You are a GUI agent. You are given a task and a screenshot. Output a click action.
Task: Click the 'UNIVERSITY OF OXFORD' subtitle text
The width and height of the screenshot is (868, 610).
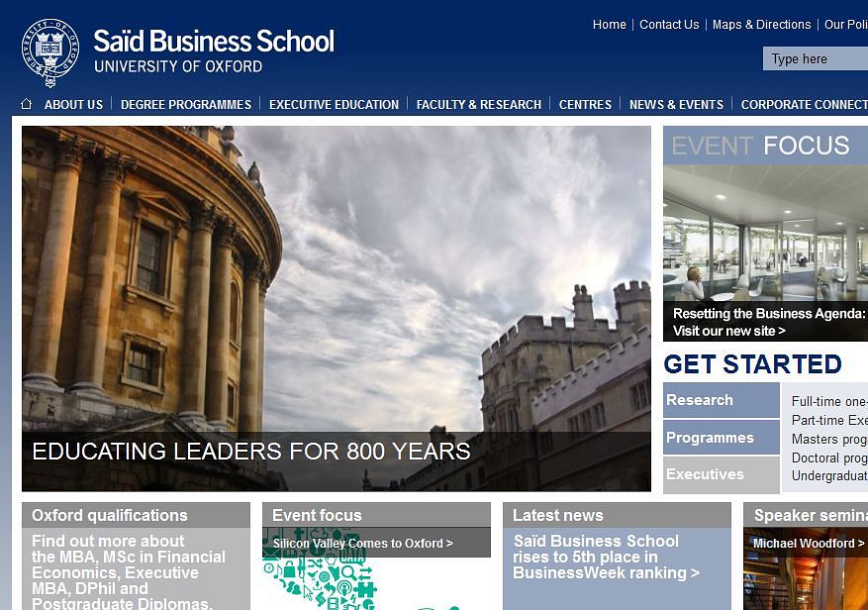click(x=178, y=66)
